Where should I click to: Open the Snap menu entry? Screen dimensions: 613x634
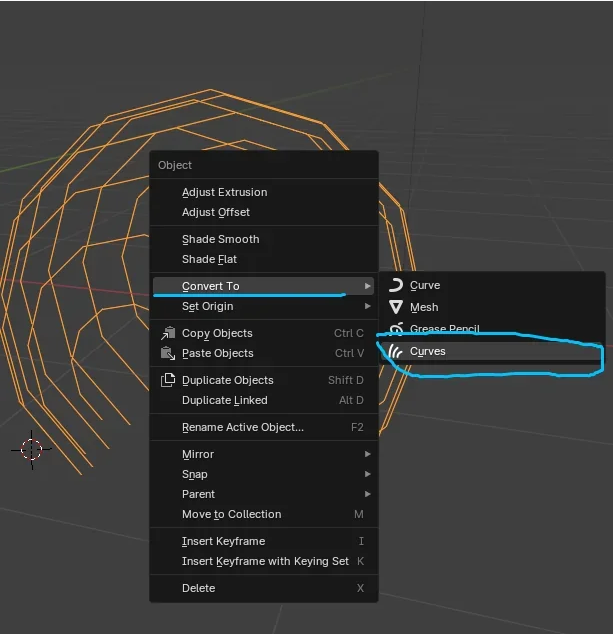coord(264,474)
